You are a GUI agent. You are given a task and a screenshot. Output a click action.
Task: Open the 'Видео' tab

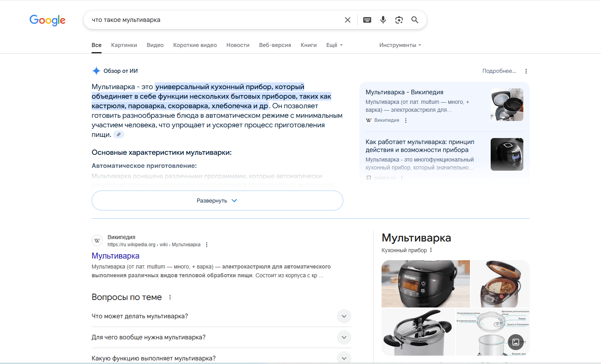155,45
